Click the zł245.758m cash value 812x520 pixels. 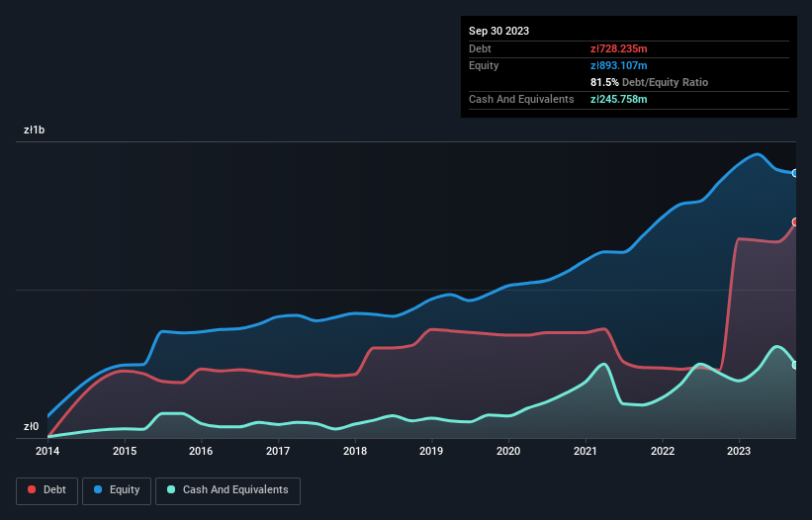(x=619, y=99)
